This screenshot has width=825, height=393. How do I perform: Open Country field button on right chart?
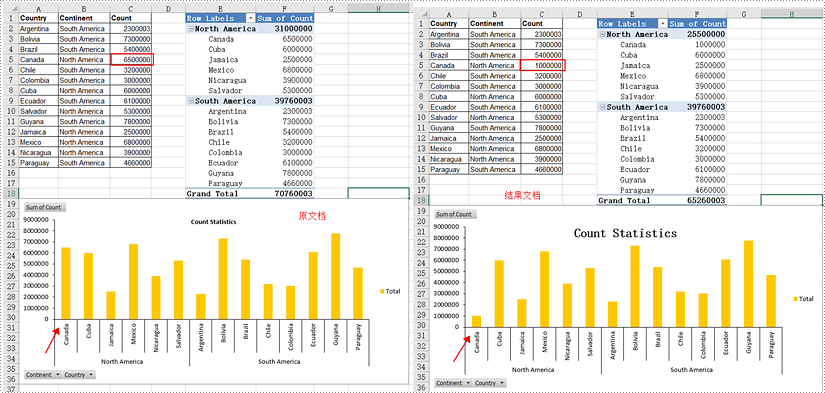[x=490, y=383]
